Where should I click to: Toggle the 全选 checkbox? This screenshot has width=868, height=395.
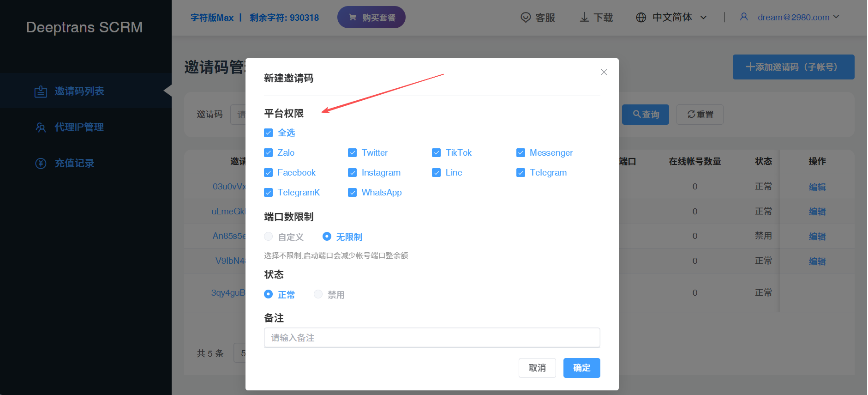(268, 133)
